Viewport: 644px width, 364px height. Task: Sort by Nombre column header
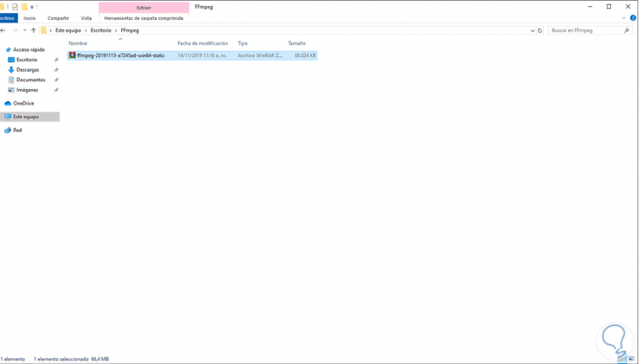pyautogui.click(x=78, y=43)
